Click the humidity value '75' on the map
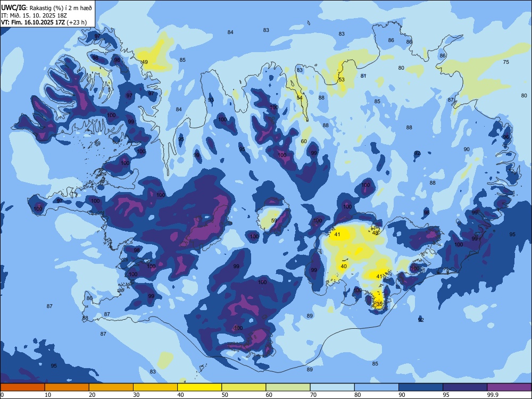The height and width of the screenshot is (399, 532). (506, 62)
